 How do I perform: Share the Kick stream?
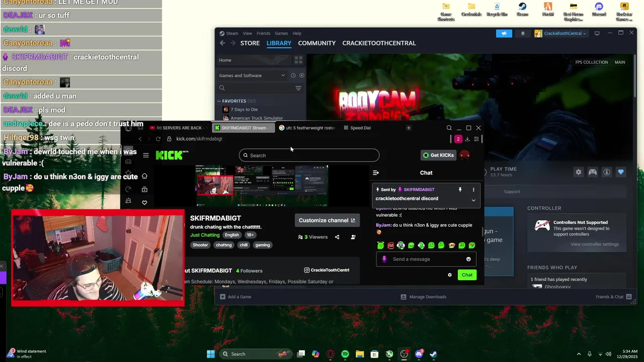(337, 237)
